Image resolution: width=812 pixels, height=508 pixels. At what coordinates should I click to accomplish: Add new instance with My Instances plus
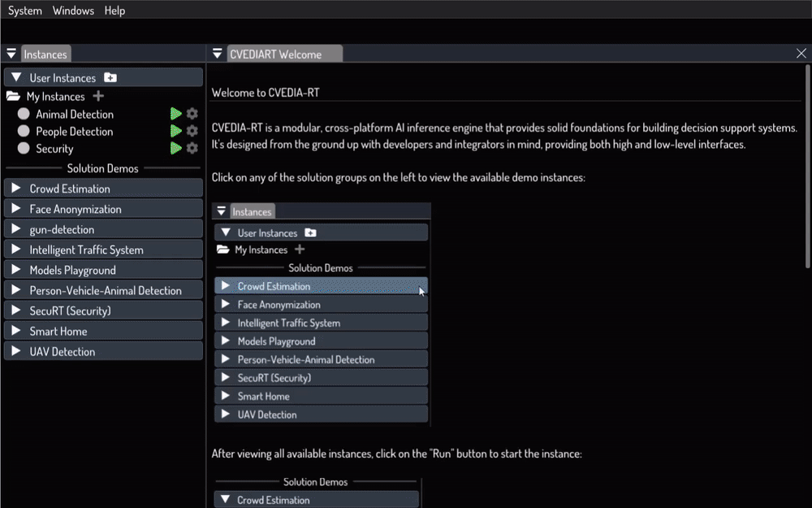coord(98,96)
